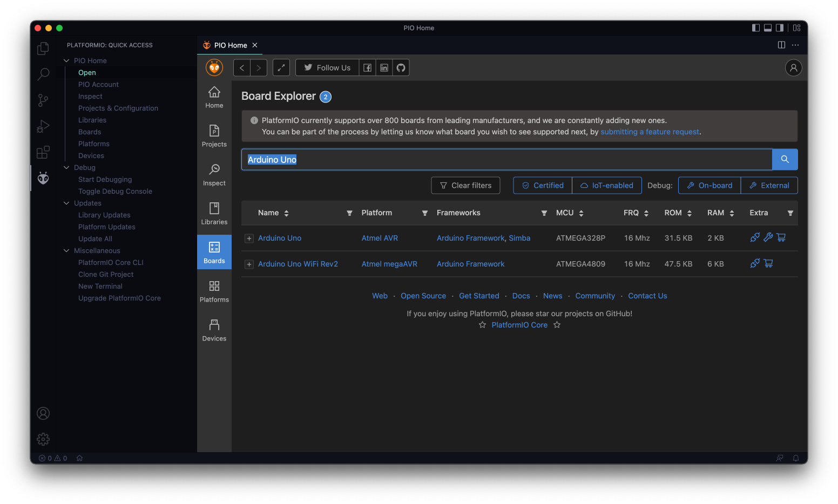Collapse the Miscellaneous tree section

66,251
